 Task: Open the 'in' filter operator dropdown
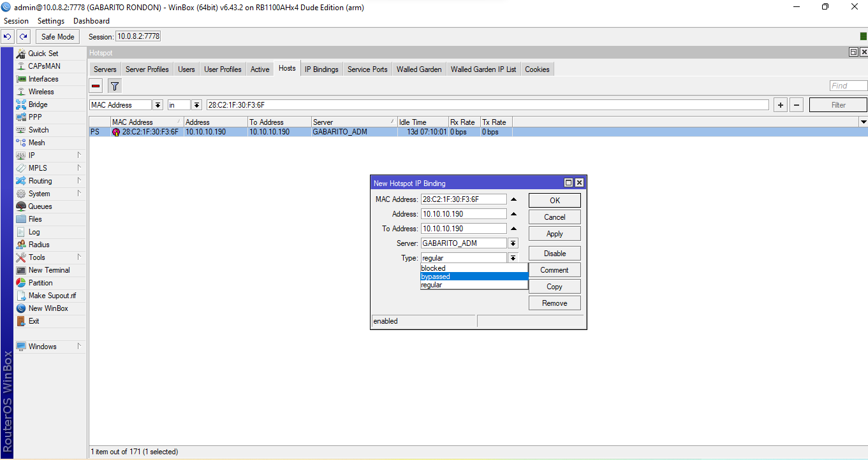click(196, 105)
